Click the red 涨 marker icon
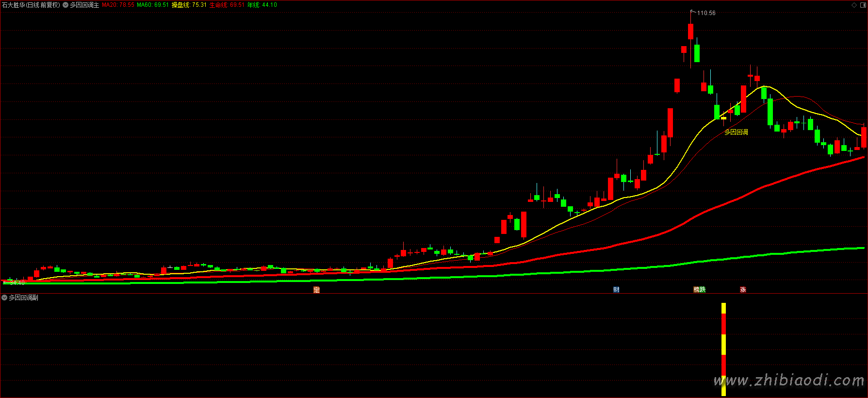The height and width of the screenshot is (398, 868). point(743,290)
